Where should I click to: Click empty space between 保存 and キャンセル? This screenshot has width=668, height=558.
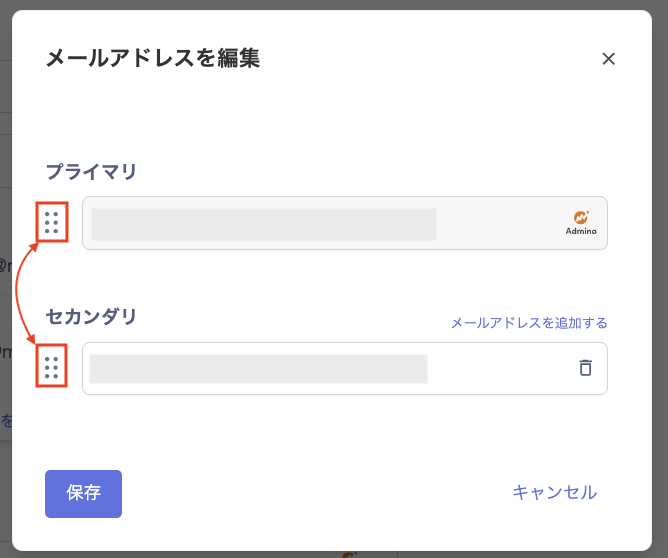310,493
